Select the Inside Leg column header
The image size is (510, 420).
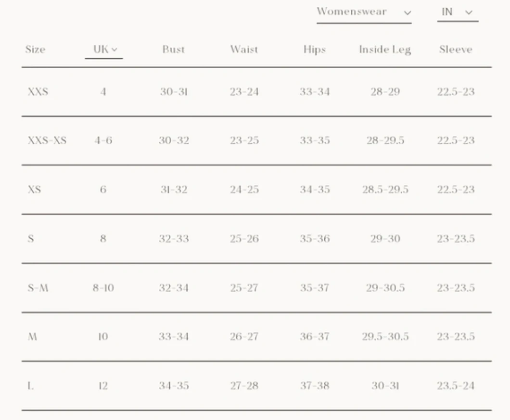pyautogui.click(x=385, y=50)
